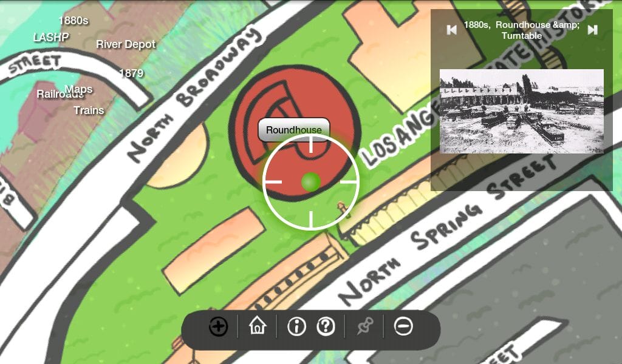Go to previous photo with back arrow
Image resolution: width=622 pixels, height=364 pixels.
[x=451, y=30]
